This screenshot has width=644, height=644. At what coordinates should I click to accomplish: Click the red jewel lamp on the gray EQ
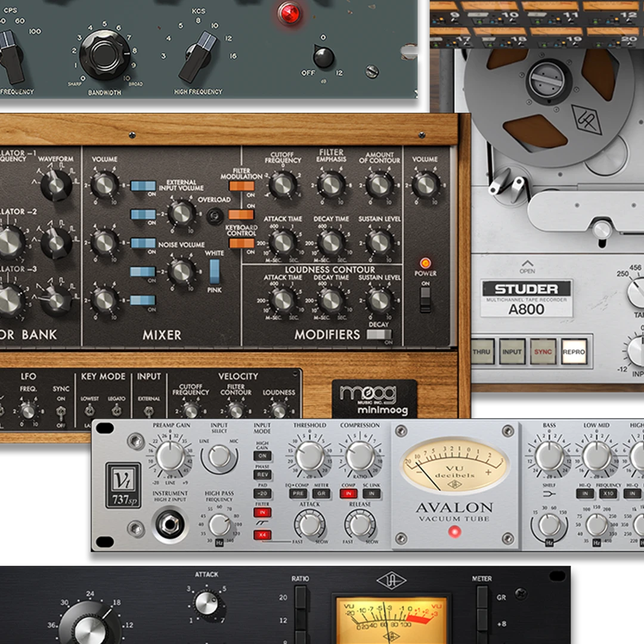point(290,13)
